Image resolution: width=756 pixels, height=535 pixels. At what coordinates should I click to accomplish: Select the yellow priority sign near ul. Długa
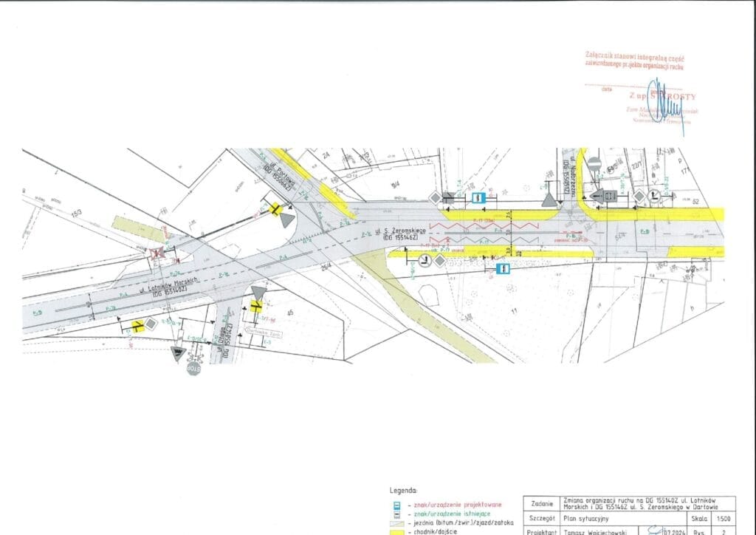pyautogui.click(x=256, y=306)
